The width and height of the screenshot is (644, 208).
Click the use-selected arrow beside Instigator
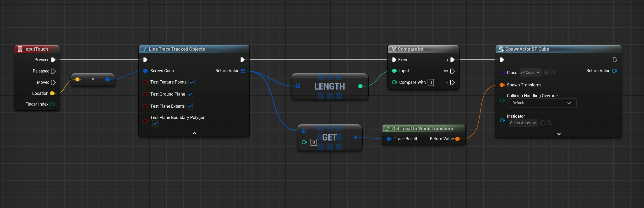click(x=543, y=123)
